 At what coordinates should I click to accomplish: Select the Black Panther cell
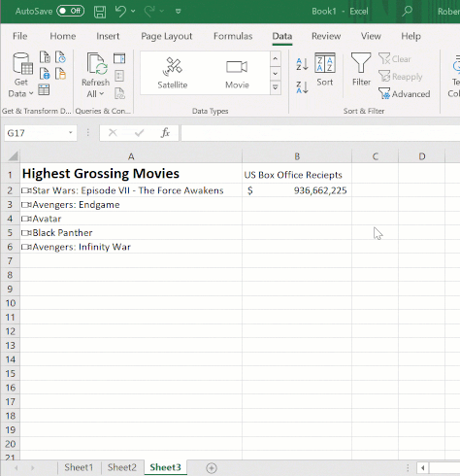pyautogui.click(x=131, y=232)
